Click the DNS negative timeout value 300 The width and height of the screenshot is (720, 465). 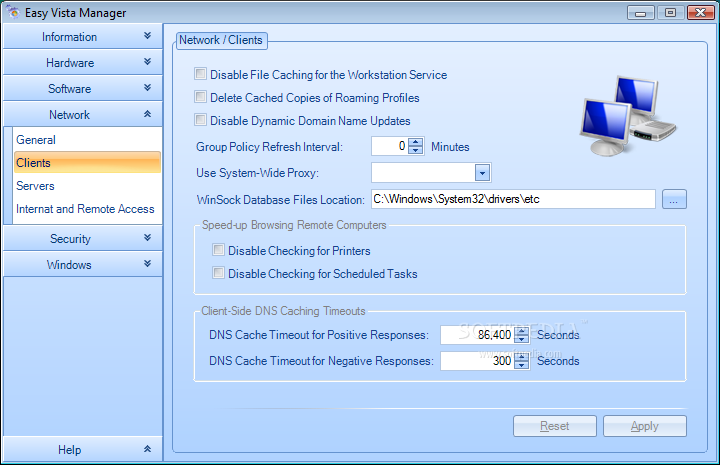pyautogui.click(x=501, y=361)
